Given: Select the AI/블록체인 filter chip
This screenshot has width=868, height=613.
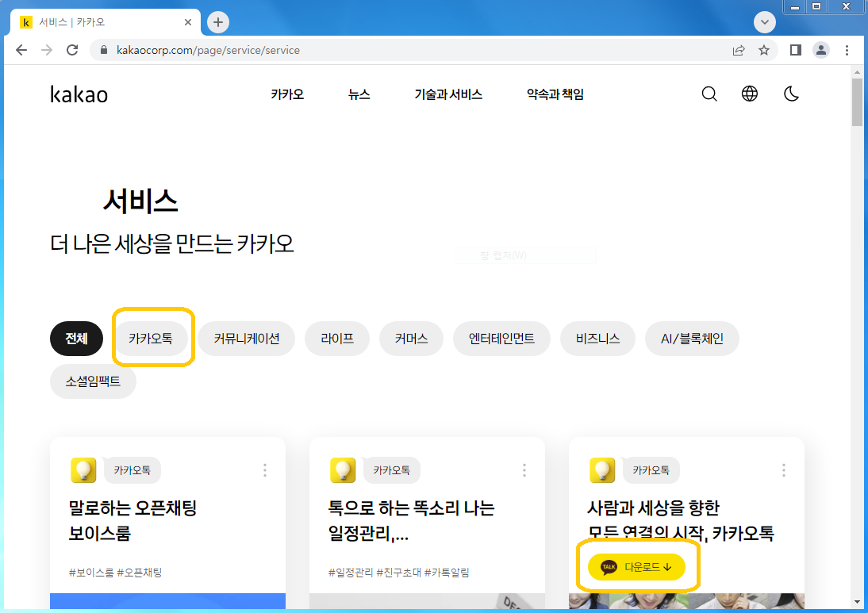Looking at the screenshot, I should pyautogui.click(x=692, y=339).
